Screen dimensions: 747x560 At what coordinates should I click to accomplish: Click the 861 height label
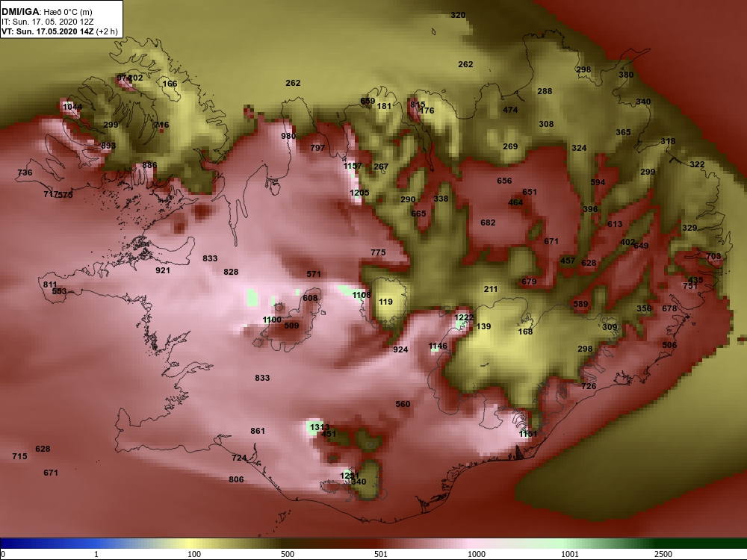pyautogui.click(x=257, y=431)
